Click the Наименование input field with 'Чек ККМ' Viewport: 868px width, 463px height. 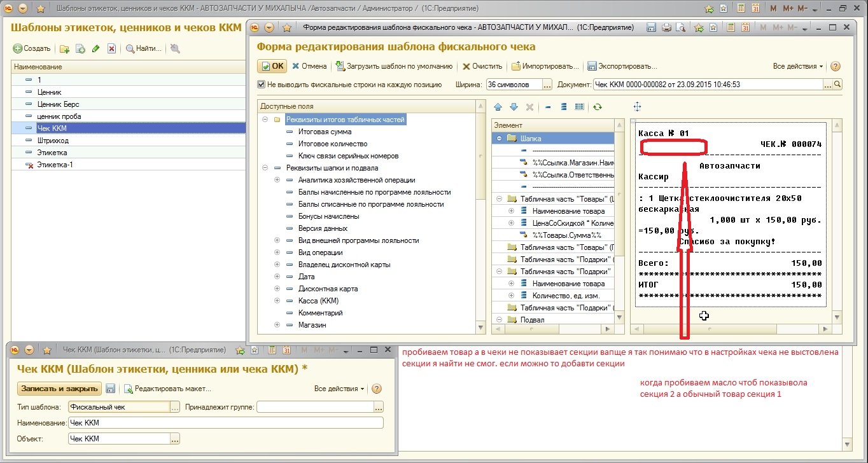click(x=225, y=423)
